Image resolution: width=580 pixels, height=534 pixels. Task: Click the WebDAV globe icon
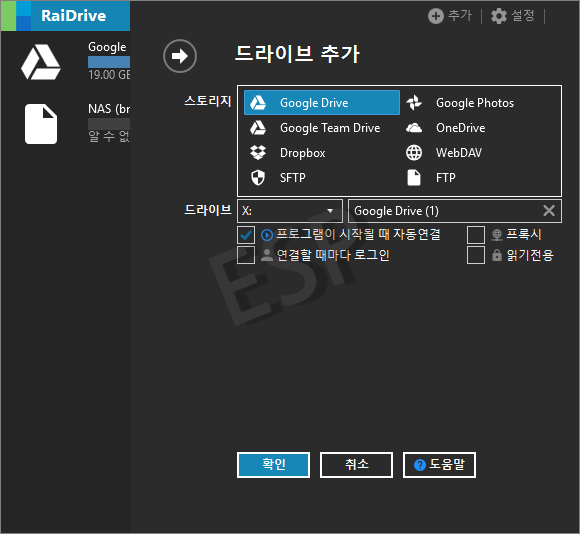(414, 152)
